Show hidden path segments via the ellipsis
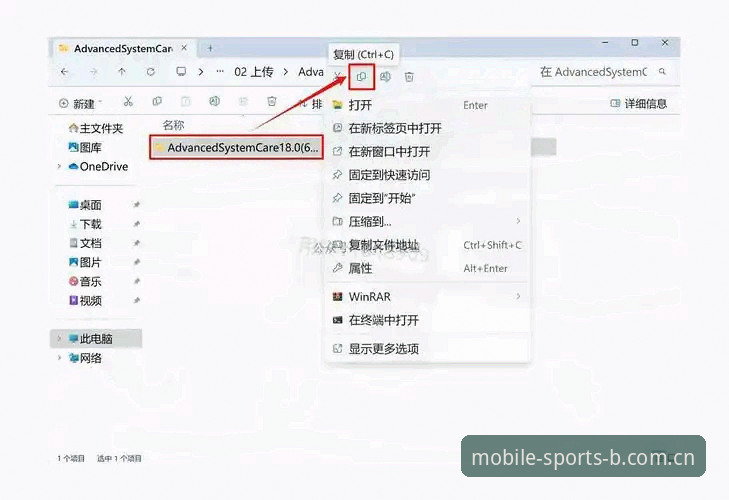Viewport: 729px width, 500px height. point(220,72)
